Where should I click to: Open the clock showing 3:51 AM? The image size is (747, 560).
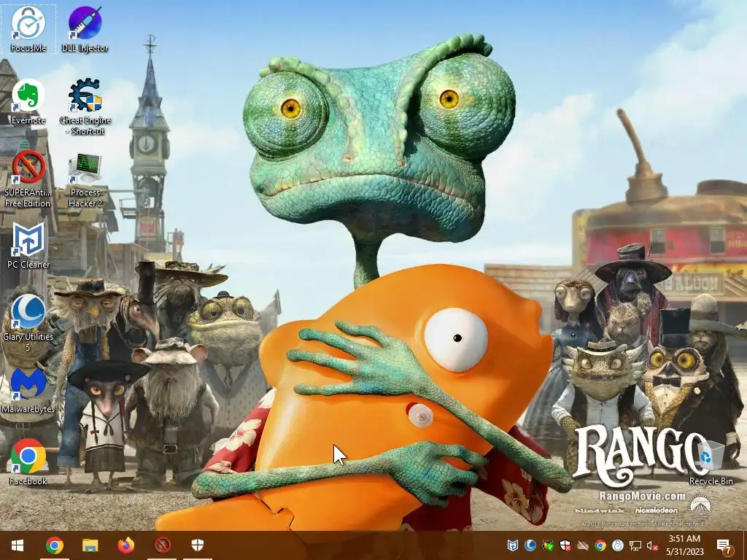pyautogui.click(x=684, y=545)
